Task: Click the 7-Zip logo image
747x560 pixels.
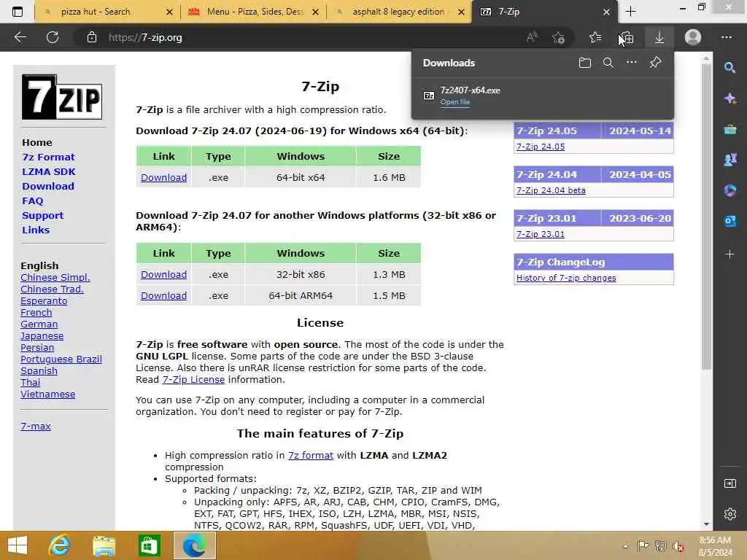Action: pyautogui.click(x=62, y=97)
